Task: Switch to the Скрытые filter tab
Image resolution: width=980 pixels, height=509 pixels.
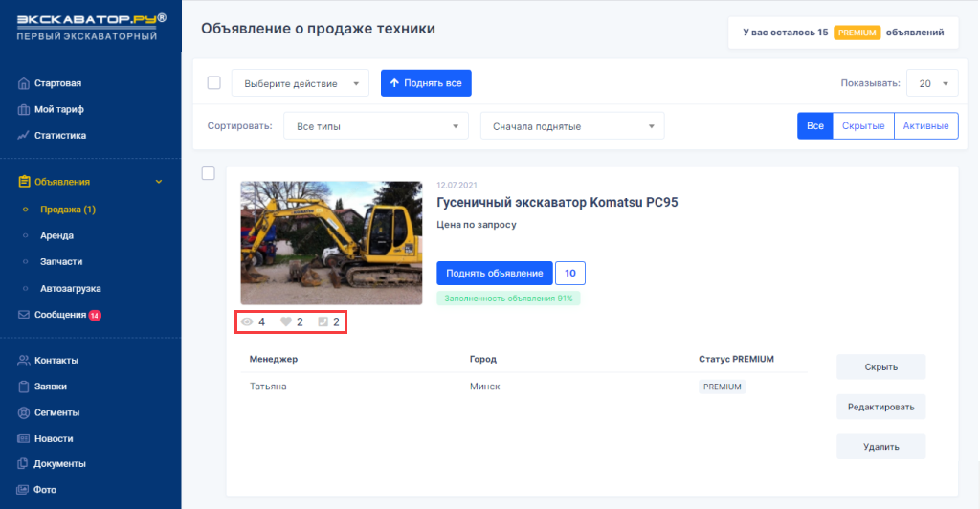Action: point(863,125)
